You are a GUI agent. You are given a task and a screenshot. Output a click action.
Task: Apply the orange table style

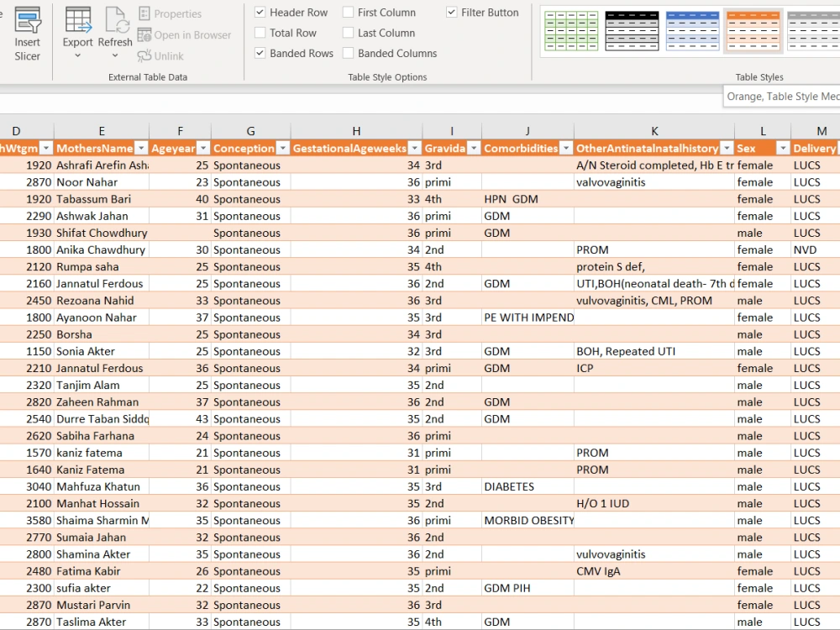click(753, 31)
